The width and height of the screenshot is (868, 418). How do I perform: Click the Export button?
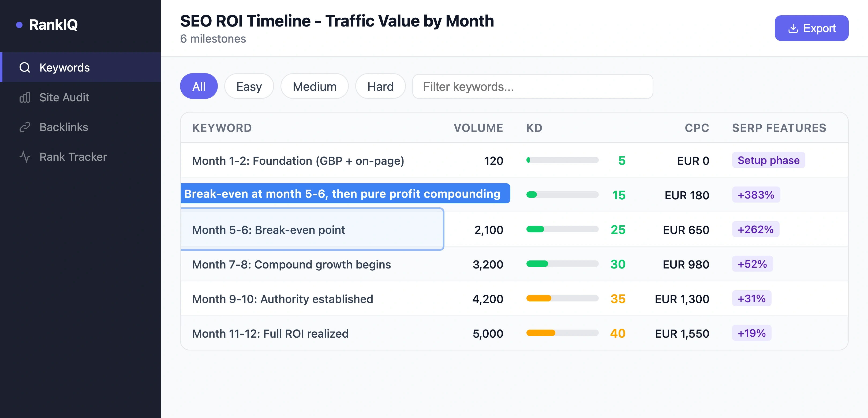pyautogui.click(x=811, y=28)
